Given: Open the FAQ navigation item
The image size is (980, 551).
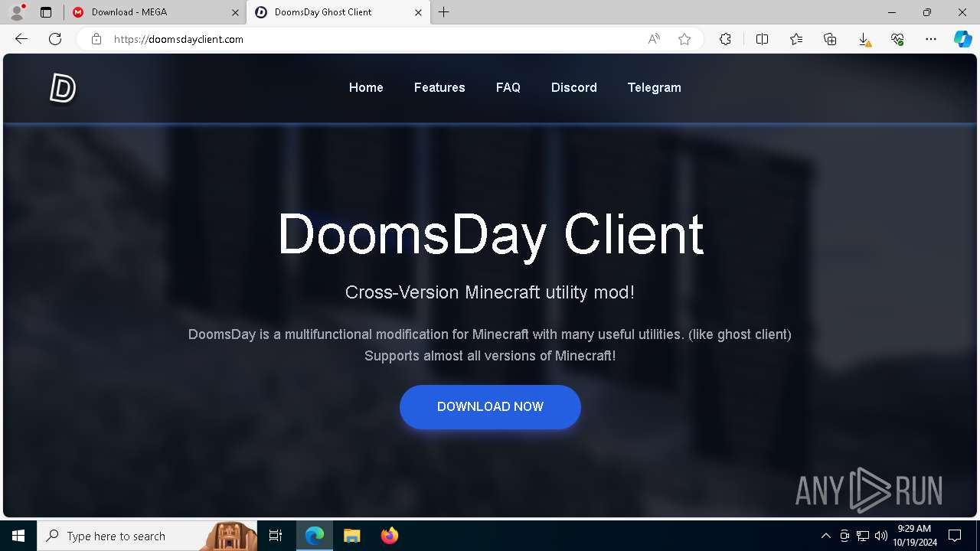Looking at the screenshot, I should (508, 88).
